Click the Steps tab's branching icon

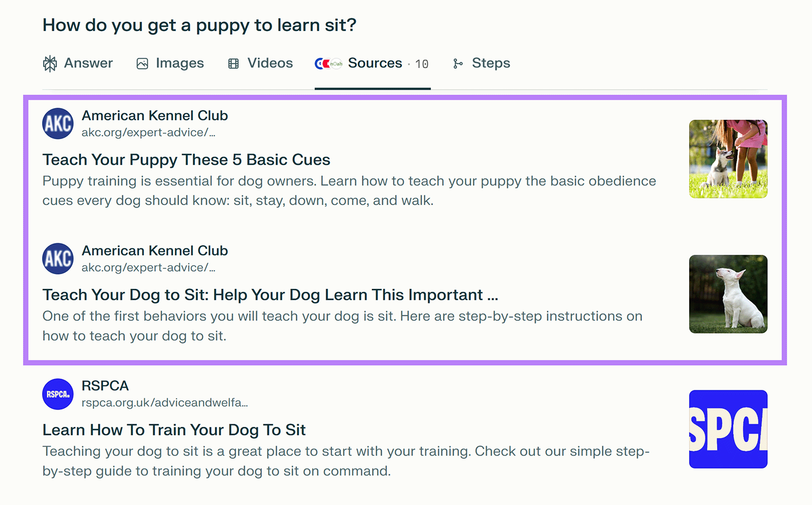pyautogui.click(x=458, y=63)
